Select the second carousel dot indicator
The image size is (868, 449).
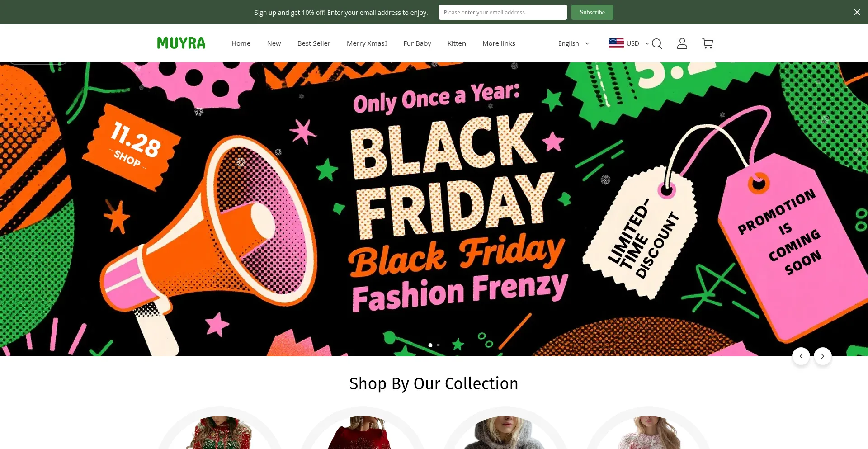pyautogui.click(x=438, y=345)
